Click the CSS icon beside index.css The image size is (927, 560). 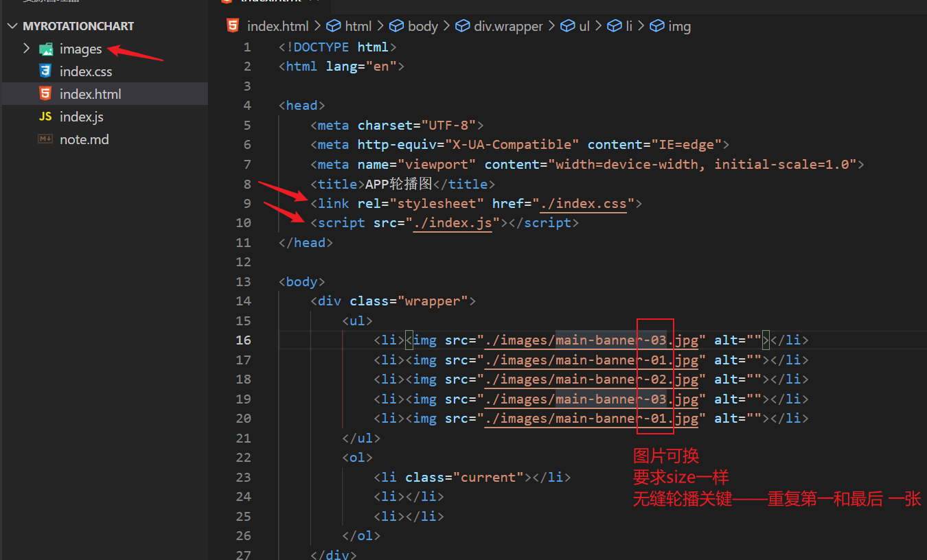point(45,71)
